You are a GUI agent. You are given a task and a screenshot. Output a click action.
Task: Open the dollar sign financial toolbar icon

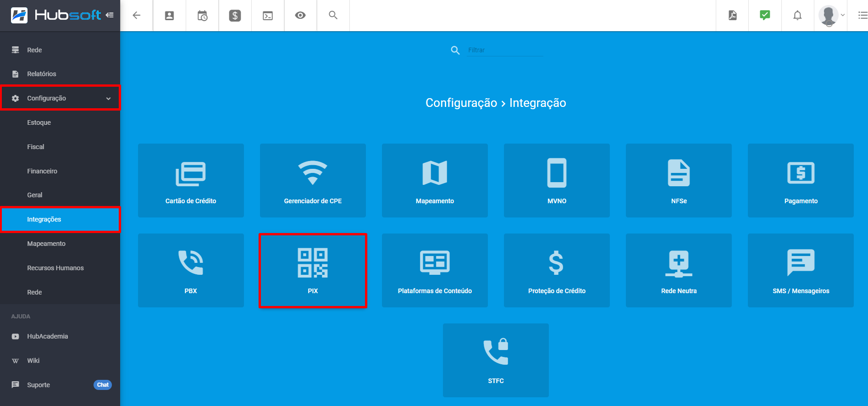[235, 15]
